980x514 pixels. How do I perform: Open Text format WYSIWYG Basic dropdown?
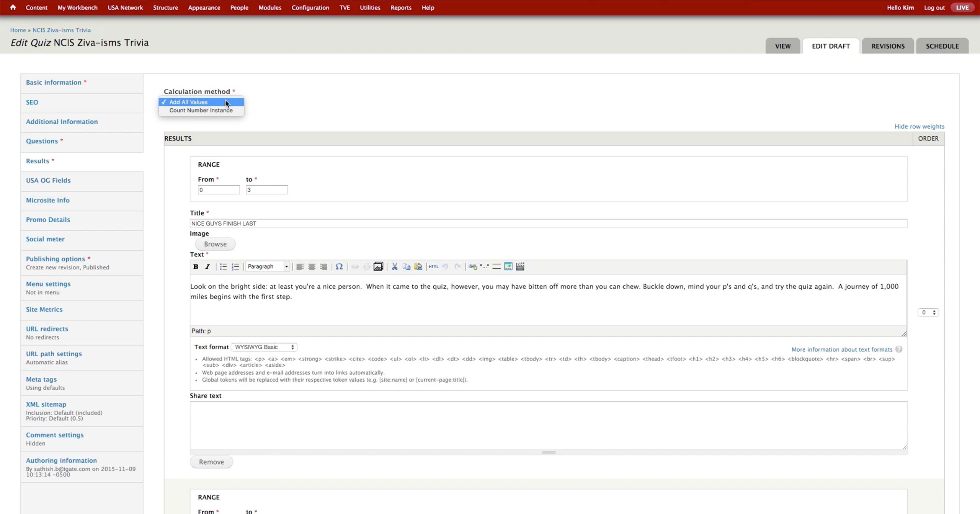[x=264, y=347]
